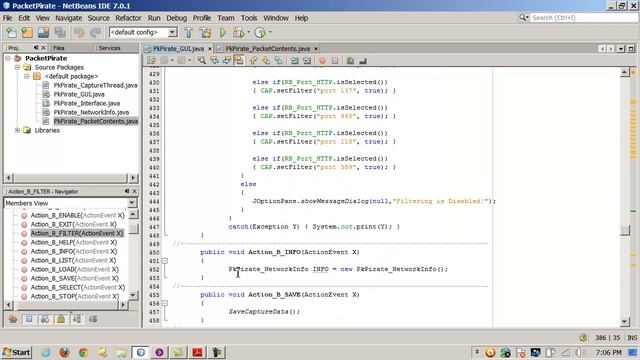
Task: Collapse the Action_B_INFO method code fold
Action: (165, 260)
